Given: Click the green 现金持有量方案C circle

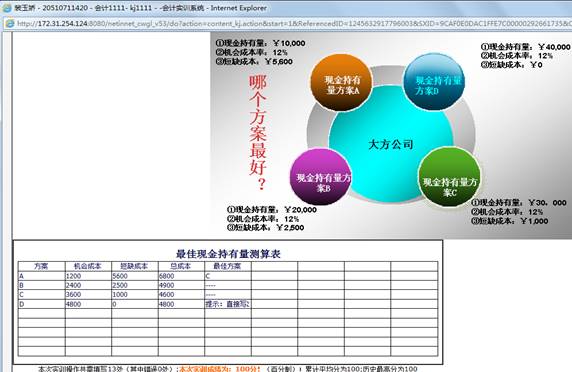Looking at the screenshot, I should 449,177.
